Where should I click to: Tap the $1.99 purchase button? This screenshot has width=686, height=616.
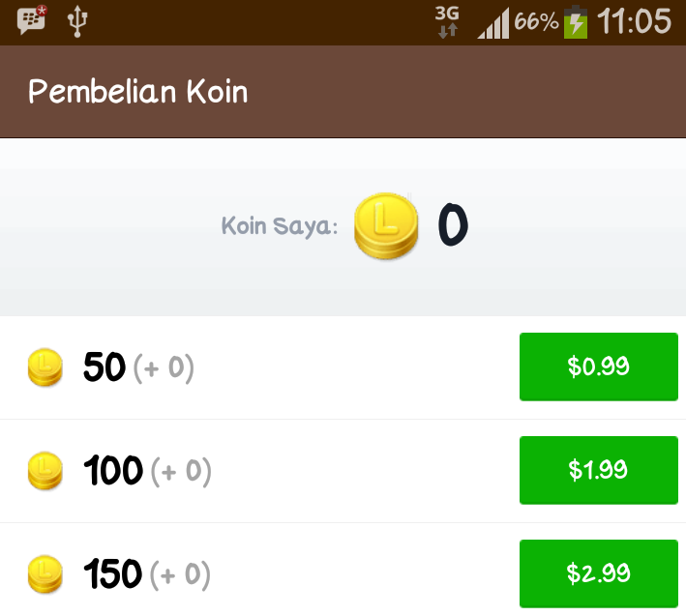599,470
